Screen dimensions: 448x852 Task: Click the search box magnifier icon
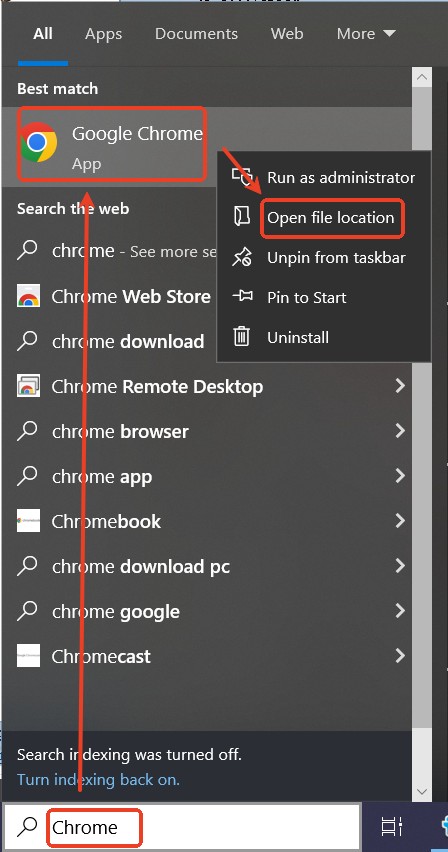point(27,827)
